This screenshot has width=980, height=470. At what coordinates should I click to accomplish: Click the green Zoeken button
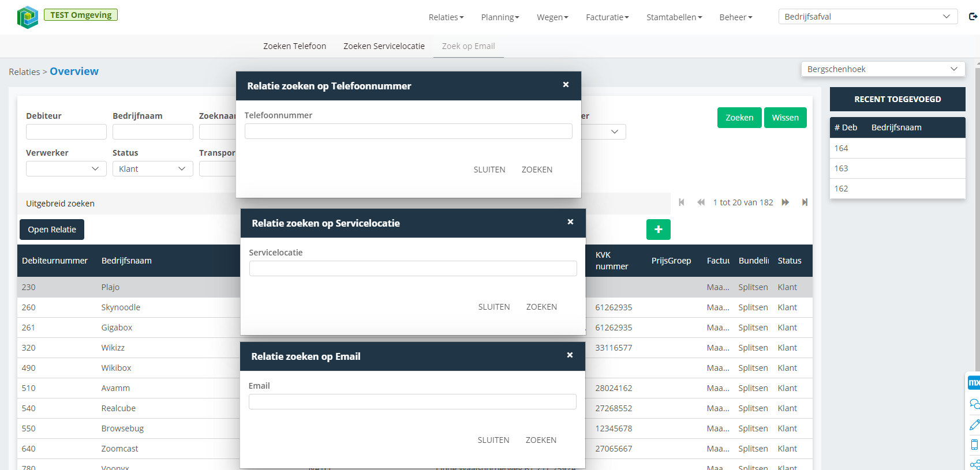click(x=739, y=118)
